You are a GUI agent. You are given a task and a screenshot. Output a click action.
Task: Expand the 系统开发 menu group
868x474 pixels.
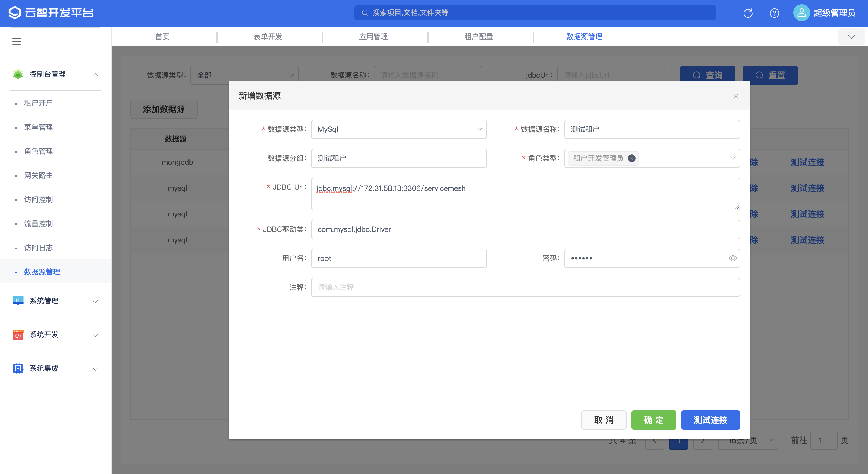point(95,335)
